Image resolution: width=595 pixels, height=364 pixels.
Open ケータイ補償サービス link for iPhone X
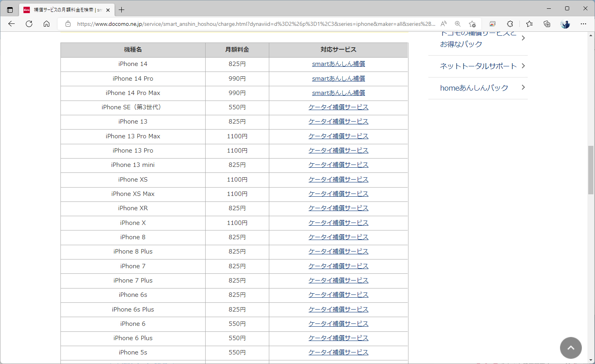338,223
